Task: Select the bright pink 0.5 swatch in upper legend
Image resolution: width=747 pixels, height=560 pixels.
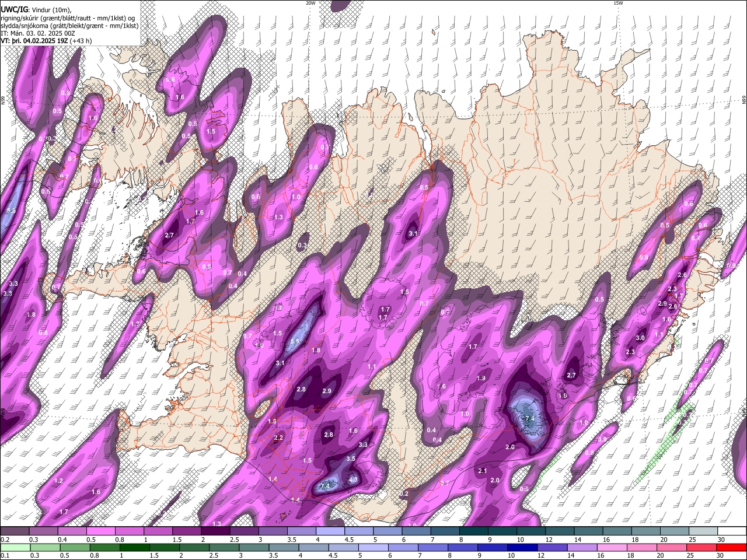Action: click(100, 531)
